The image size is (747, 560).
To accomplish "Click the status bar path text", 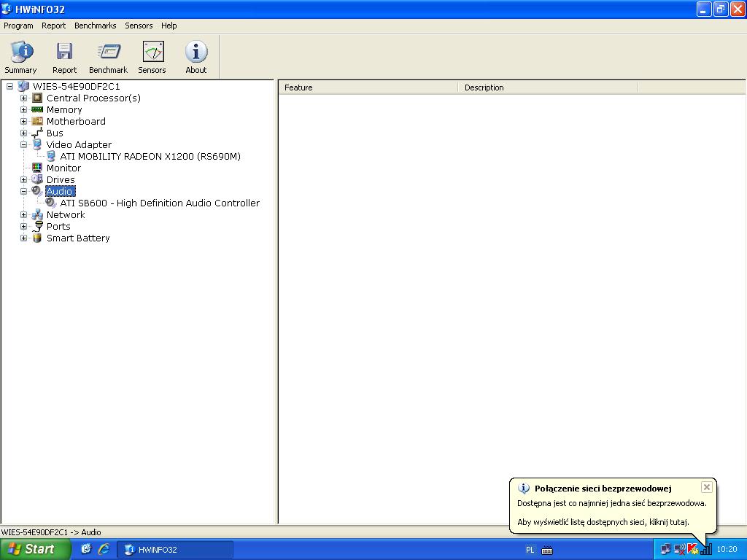I will (51, 532).
